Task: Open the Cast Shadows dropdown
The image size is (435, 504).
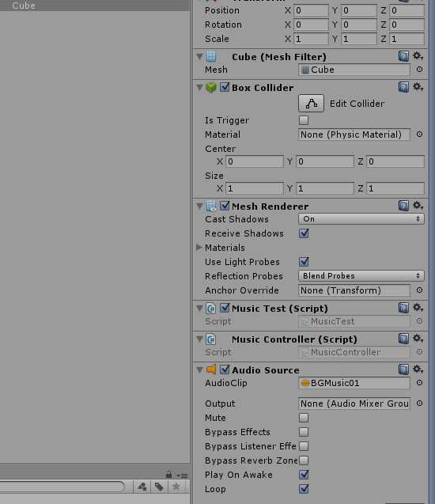Action: pyautogui.click(x=361, y=219)
